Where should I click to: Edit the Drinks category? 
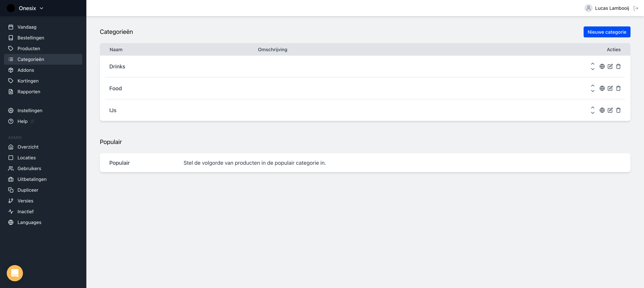tap(610, 66)
